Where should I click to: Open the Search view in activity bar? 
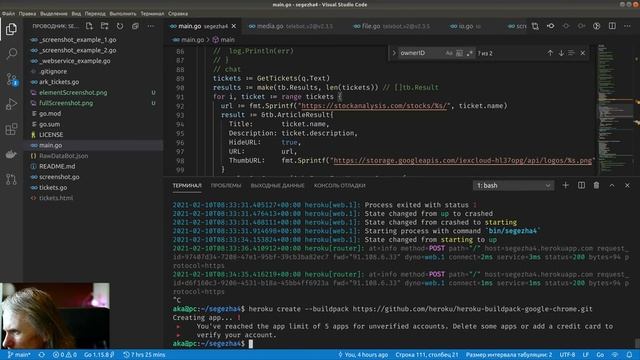click(11, 54)
